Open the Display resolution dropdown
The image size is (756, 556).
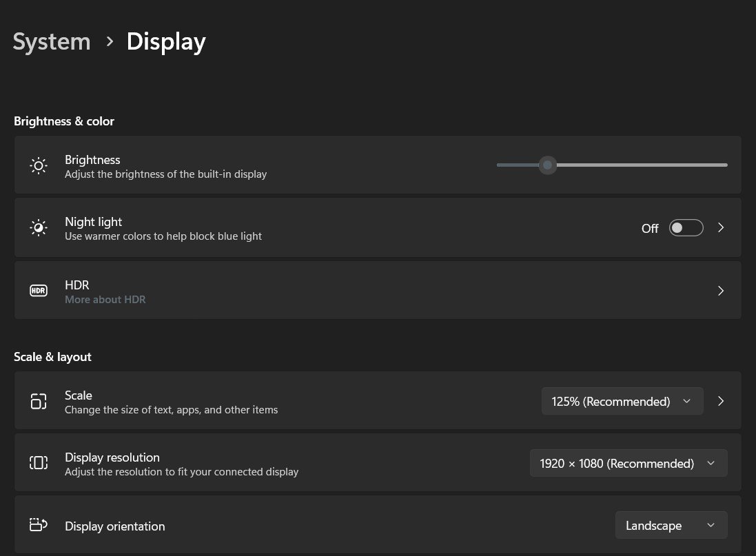(629, 462)
